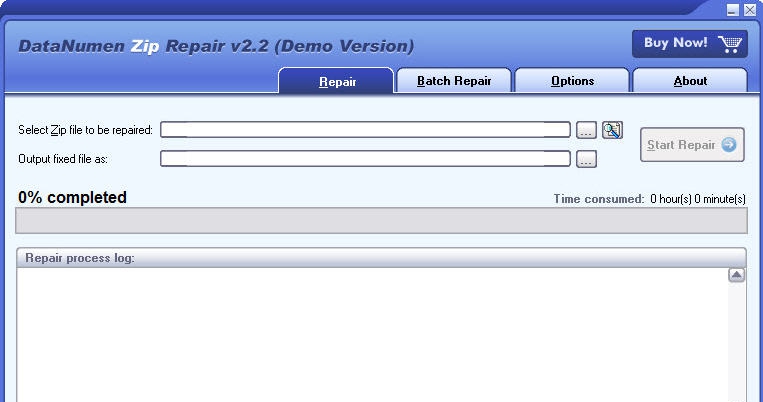Screen dimensions: 763x402
Task: Click the 'Time consumed:' label
Action: pos(599,199)
